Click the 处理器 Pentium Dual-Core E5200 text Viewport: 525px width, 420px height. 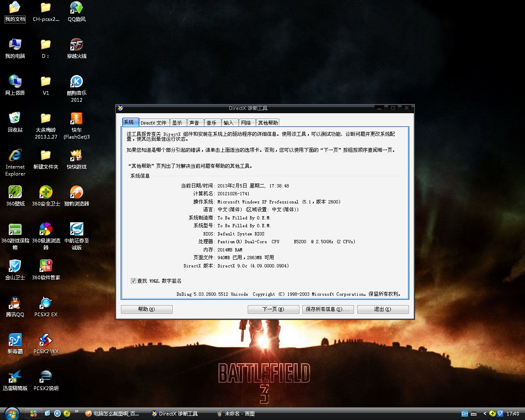[x=286, y=242]
